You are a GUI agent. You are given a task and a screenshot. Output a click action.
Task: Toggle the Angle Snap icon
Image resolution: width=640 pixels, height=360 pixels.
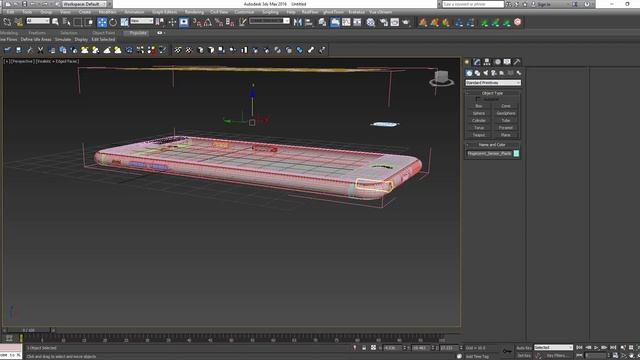208,22
